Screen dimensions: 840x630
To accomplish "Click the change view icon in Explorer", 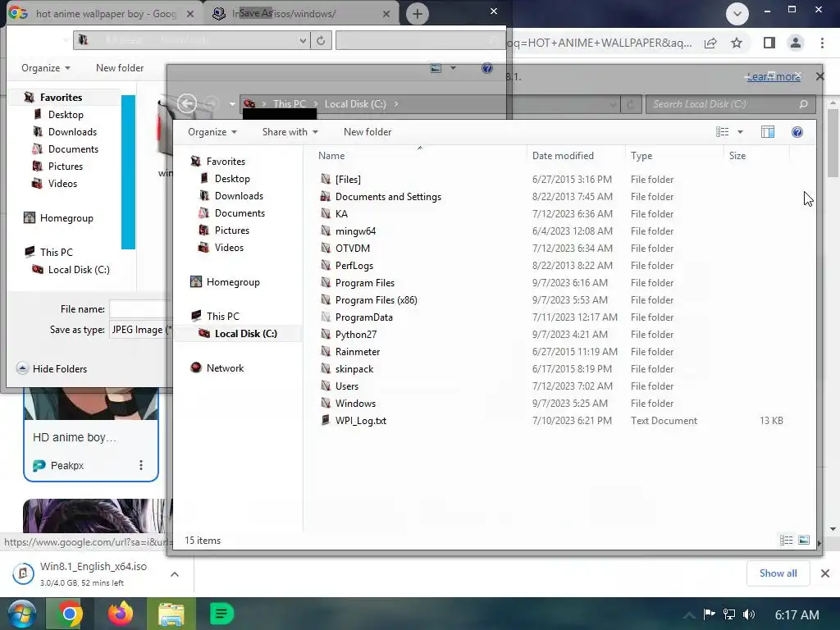I will point(722,132).
